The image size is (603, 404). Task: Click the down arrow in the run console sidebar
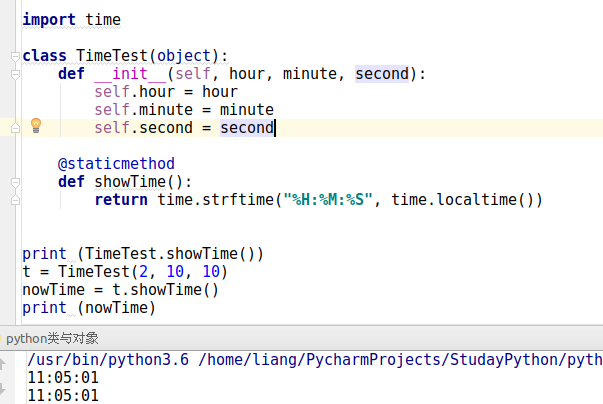(x=2, y=388)
